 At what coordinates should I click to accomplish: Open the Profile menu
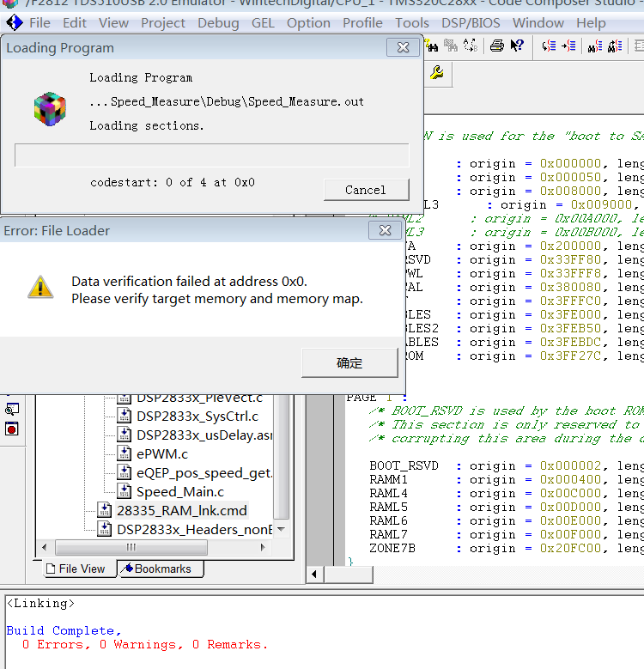(x=362, y=22)
